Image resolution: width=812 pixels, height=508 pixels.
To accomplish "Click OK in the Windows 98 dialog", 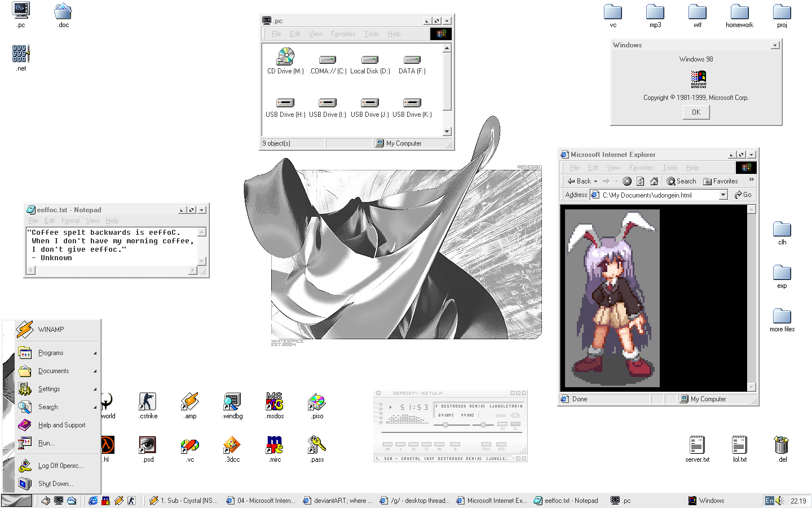I will tap(696, 112).
